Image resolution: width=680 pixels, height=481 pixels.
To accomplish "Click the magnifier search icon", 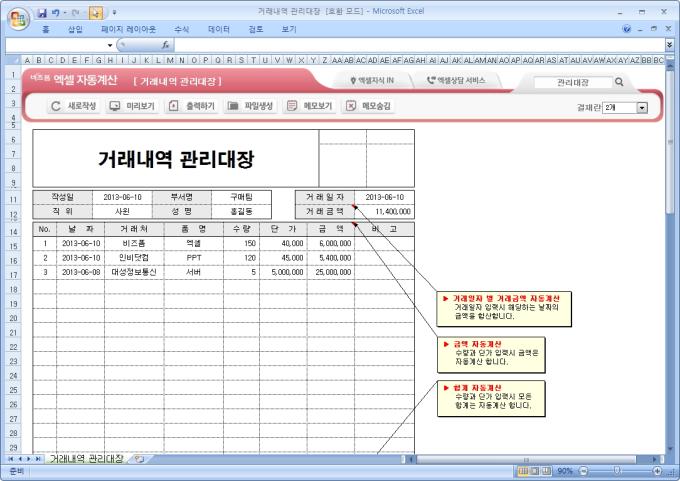I will [x=619, y=82].
